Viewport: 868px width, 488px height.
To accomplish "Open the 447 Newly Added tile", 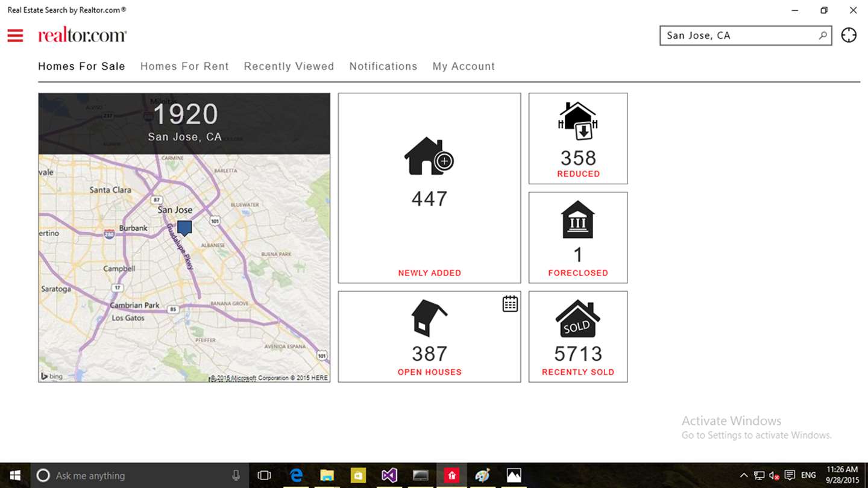I will [x=429, y=188].
